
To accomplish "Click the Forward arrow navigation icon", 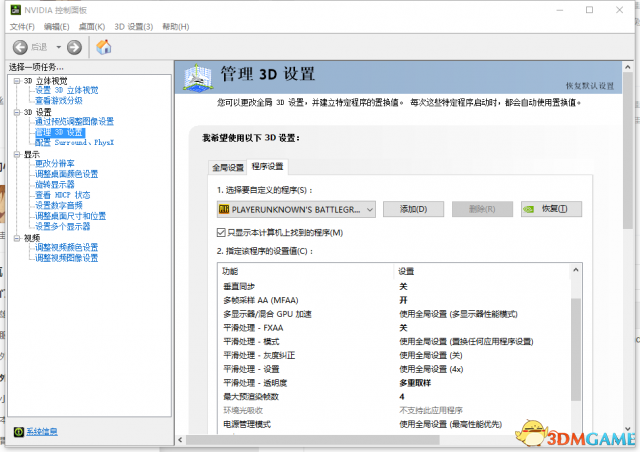I will pyautogui.click(x=74, y=47).
